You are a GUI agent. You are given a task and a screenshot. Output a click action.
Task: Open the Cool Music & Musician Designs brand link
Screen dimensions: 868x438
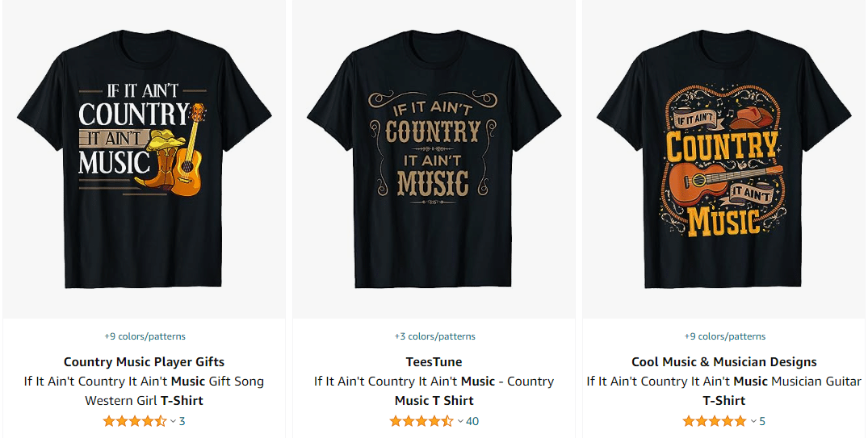click(x=724, y=362)
